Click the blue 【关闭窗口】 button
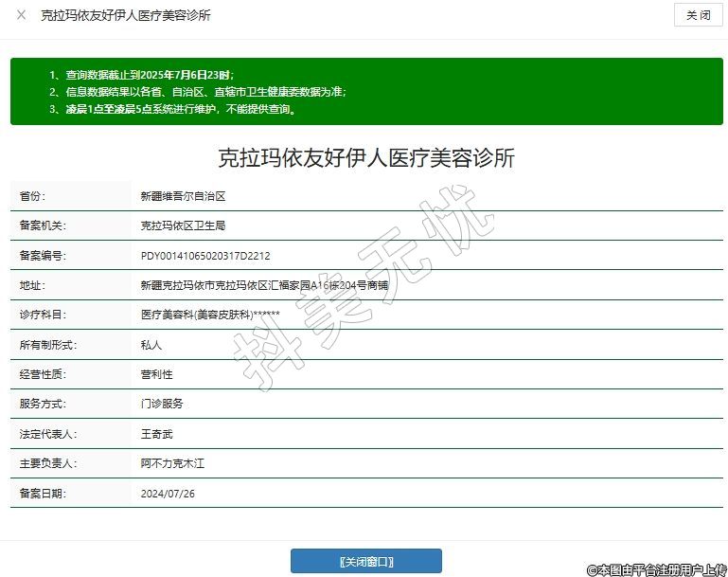 coord(365,561)
